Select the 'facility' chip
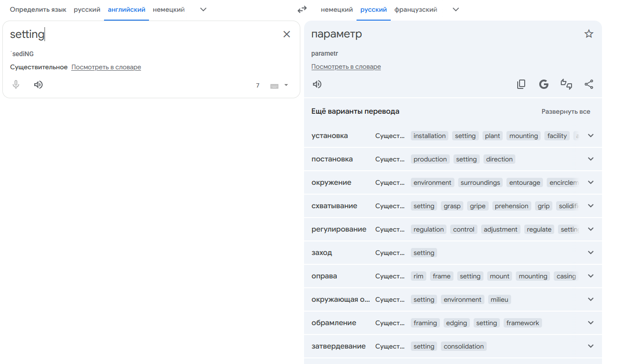 point(557,136)
